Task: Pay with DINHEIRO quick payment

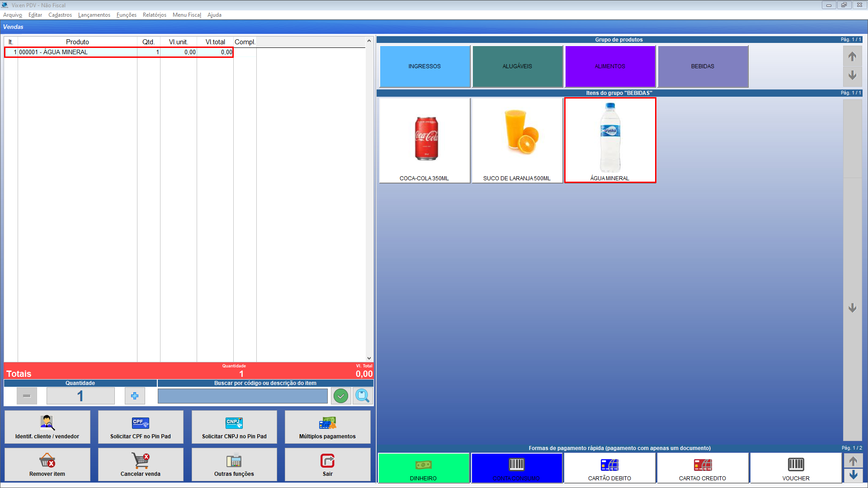Action: pyautogui.click(x=424, y=468)
